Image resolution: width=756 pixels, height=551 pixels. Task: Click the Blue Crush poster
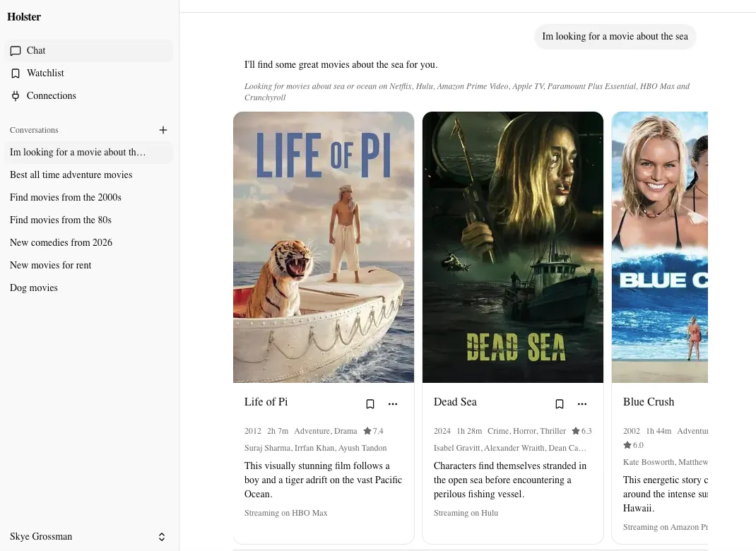[660, 247]
